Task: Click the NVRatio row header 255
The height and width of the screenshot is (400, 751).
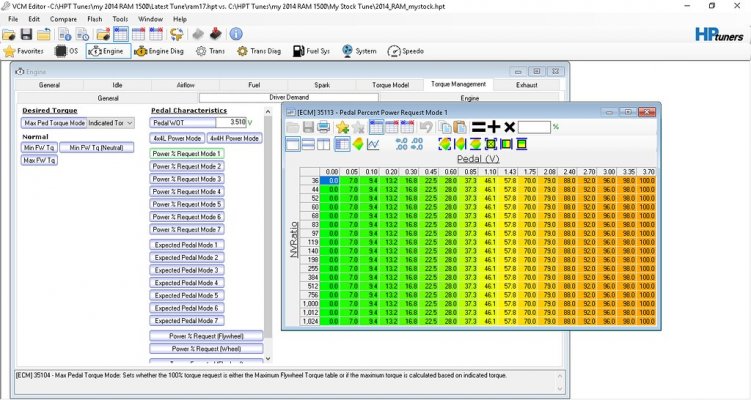Action: click(310, 268)
